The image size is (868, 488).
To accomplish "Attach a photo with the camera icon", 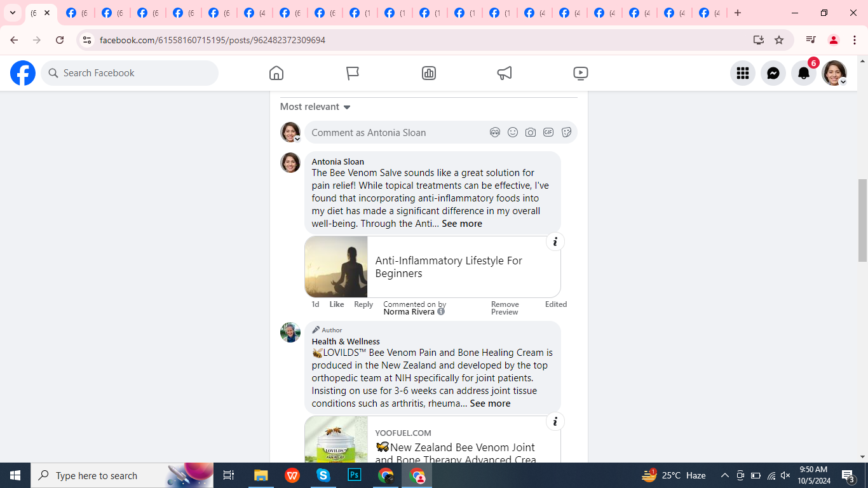I will [531, 132].
